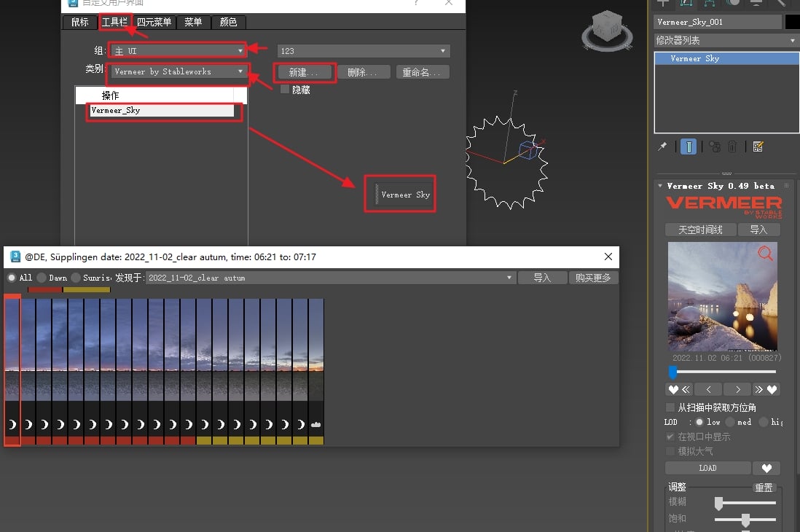Click the red magnifier on sky preview
800x532 pixels.
765,253
